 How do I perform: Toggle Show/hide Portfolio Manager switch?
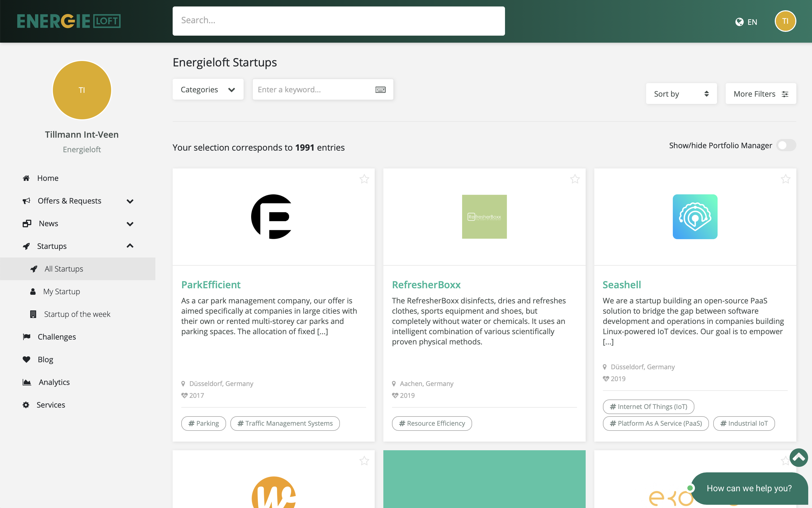click(x=786, y=145)
